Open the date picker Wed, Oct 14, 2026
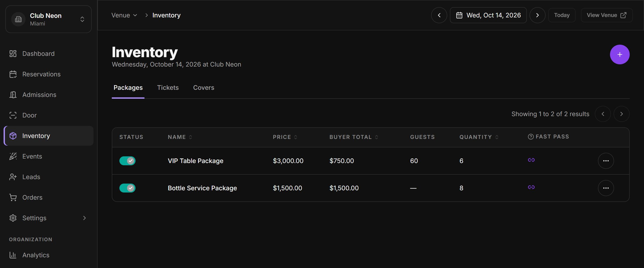The image size is (644, 268). 488,15
